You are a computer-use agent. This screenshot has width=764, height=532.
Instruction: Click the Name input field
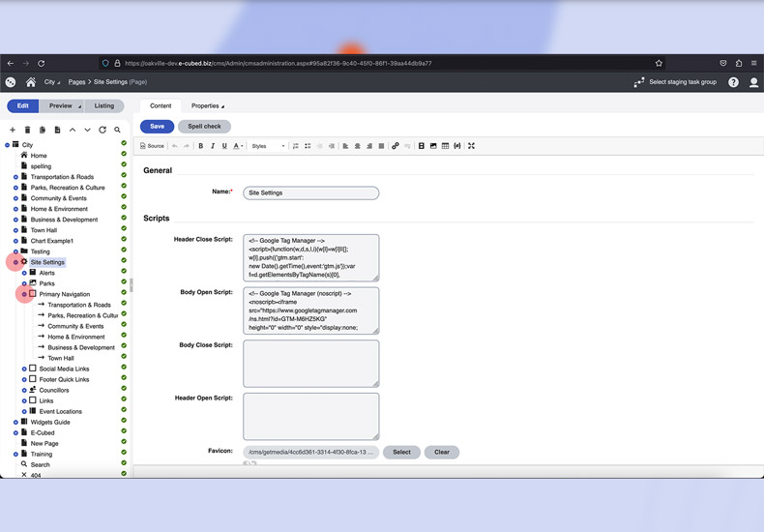click(310, 192)
